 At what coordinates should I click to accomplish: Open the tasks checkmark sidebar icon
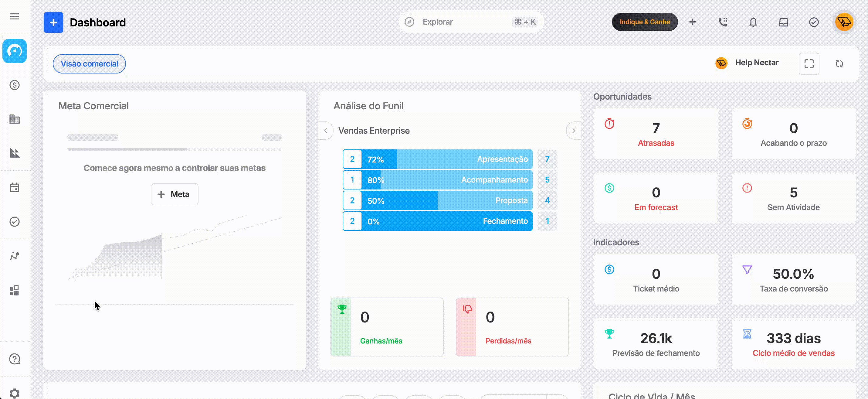click(15, 221)
